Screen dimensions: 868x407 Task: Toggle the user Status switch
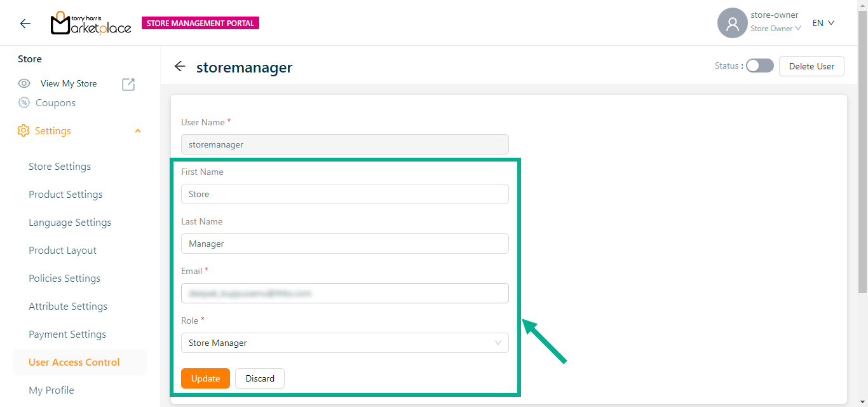tap(759, 66)
